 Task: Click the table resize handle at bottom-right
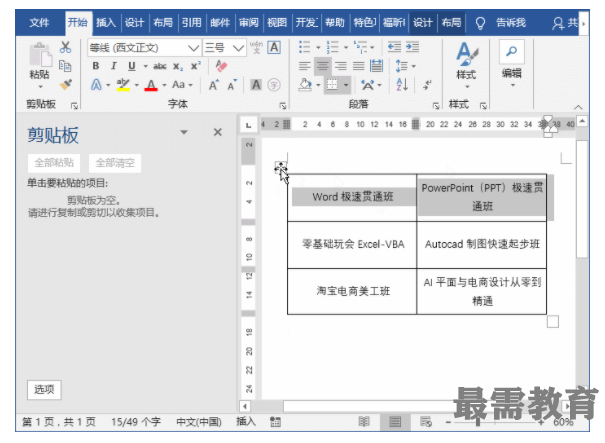pos(553,321)
